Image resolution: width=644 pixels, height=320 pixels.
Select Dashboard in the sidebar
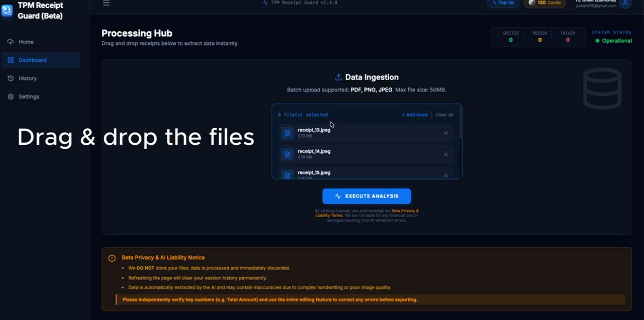(33, 60)
